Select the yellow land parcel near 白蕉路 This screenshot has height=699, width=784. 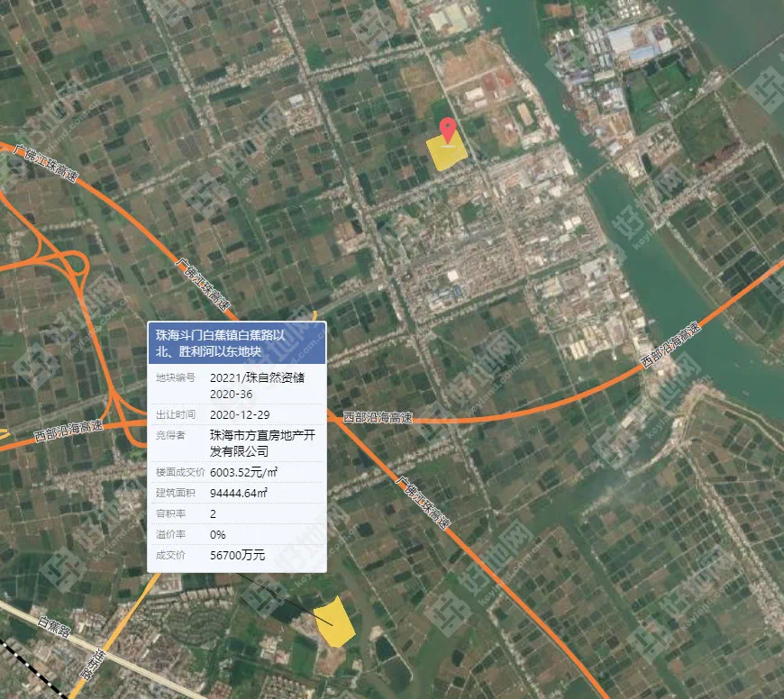334,622
